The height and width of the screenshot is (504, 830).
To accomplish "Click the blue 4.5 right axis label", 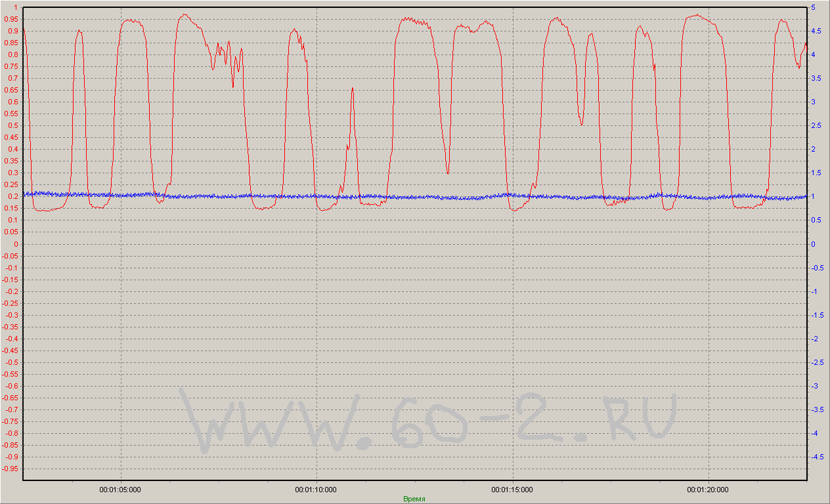I will 816,31.
